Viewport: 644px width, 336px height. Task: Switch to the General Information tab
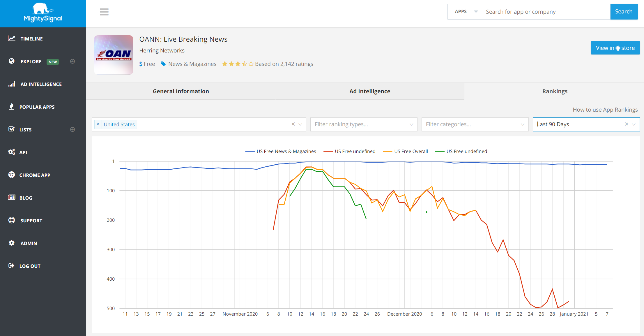point(181,91)
